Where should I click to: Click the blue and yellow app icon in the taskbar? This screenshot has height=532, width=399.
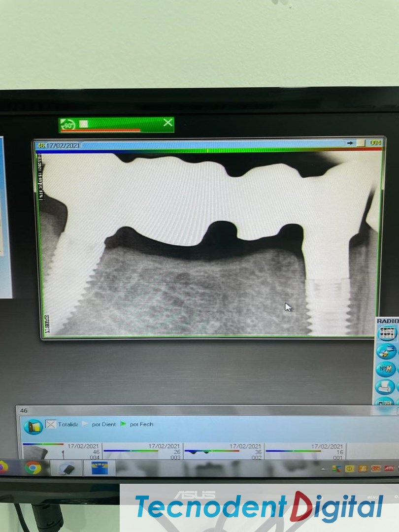tap(100, 468)
